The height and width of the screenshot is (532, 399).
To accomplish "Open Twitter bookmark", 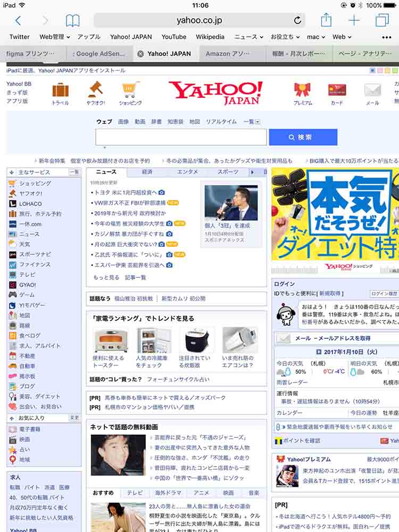I will click(19, 37).
